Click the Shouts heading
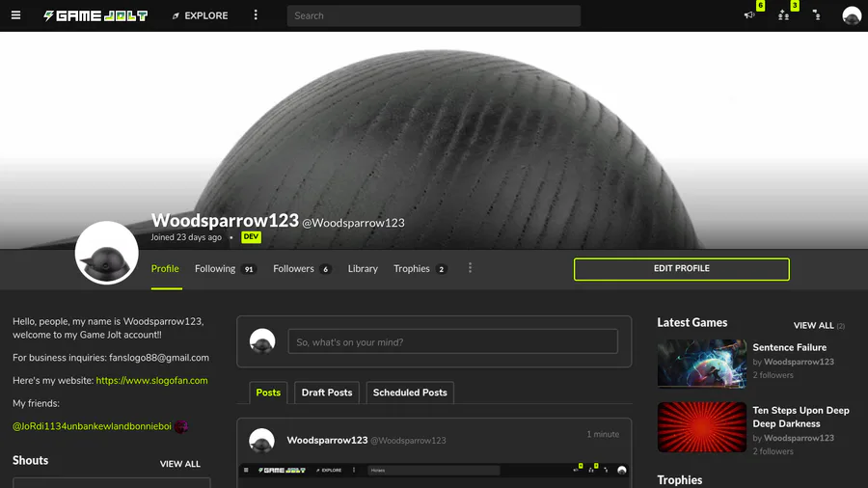868x488 pixels. (x=31, y=460)
